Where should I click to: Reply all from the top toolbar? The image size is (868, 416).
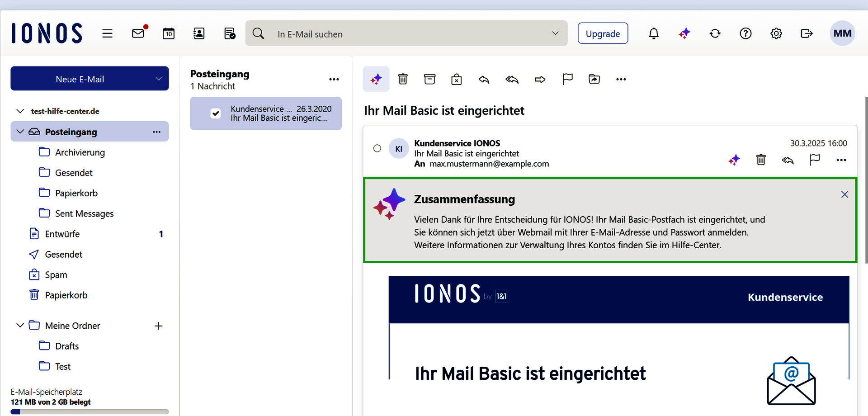(512, 80)
